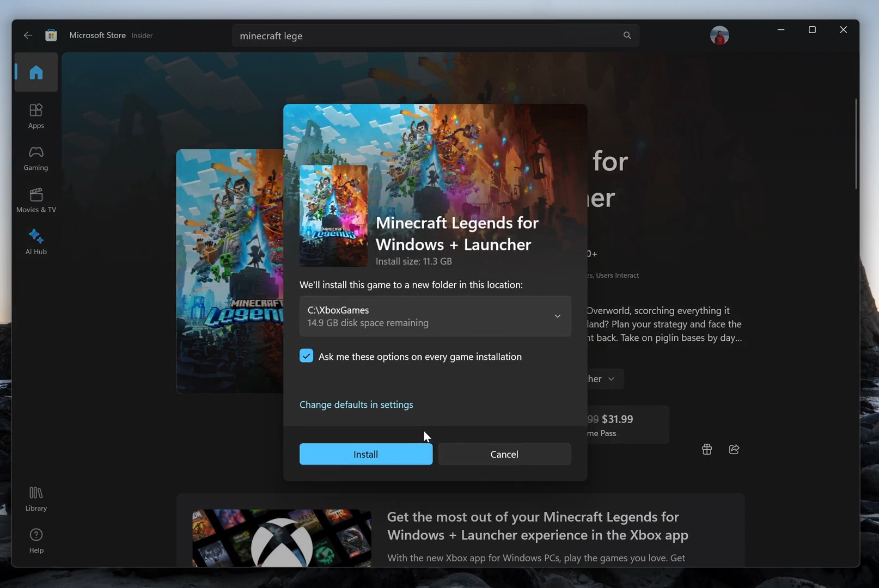Click the gift icon to buy as gift

click(707, 449)
